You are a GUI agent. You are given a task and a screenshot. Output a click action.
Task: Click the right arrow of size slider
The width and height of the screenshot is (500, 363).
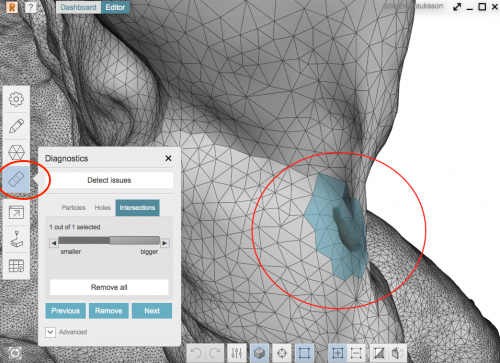165,243
